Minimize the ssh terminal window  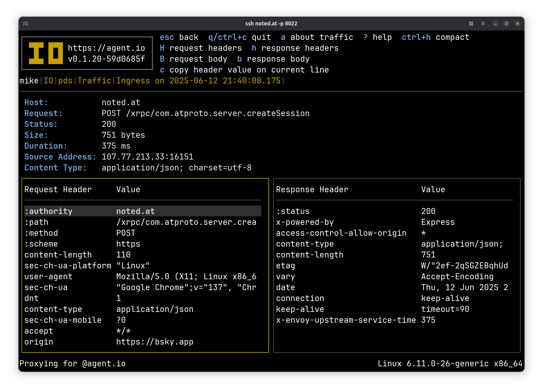(495, 24)
